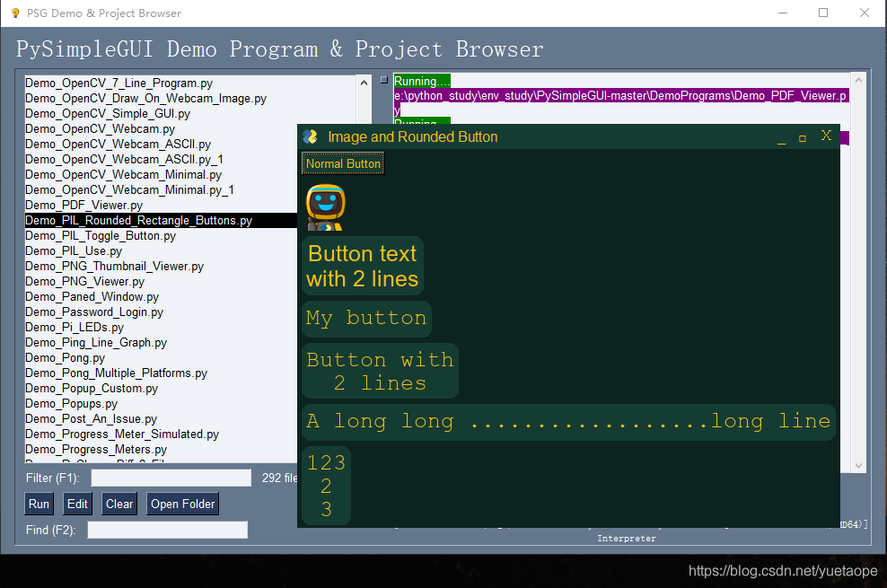The height and width of the screenshot is (588, 887).
Task: Select Demo_PNG_Thumbnail_Viewer.py
Action: click(114, 267)
